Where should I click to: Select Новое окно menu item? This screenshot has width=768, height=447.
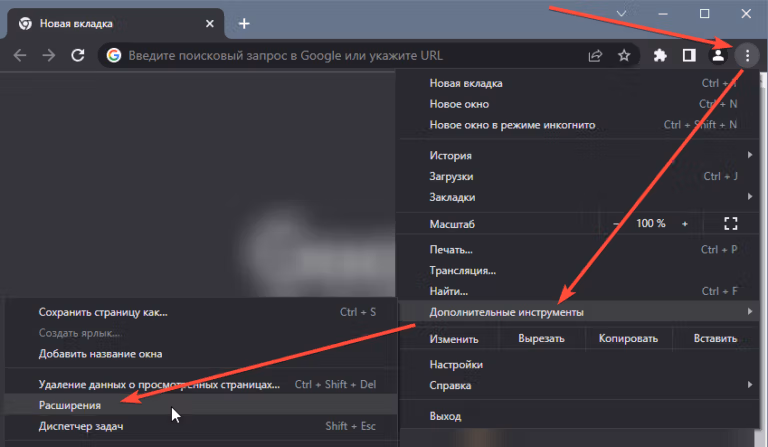click(580, 104)
